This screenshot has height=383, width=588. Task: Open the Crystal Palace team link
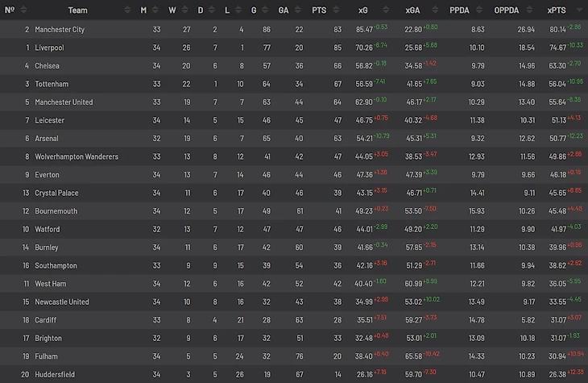point(57,193)
